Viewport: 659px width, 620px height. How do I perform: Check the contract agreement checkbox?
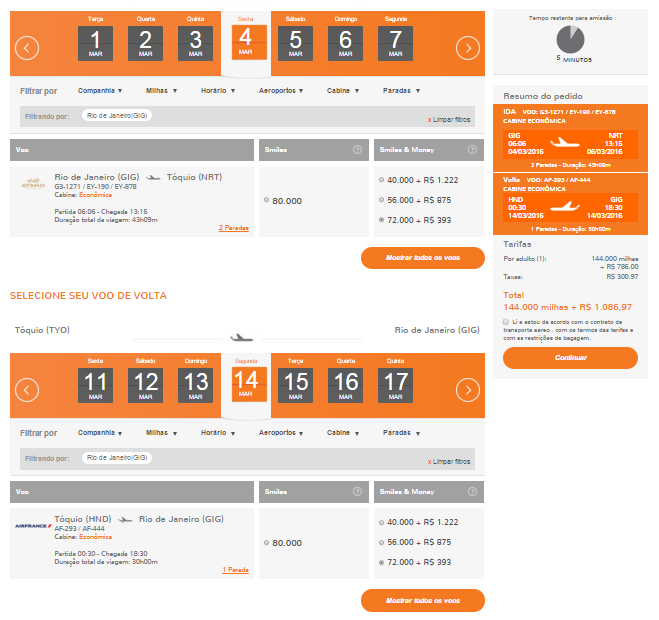pos(506,322)
